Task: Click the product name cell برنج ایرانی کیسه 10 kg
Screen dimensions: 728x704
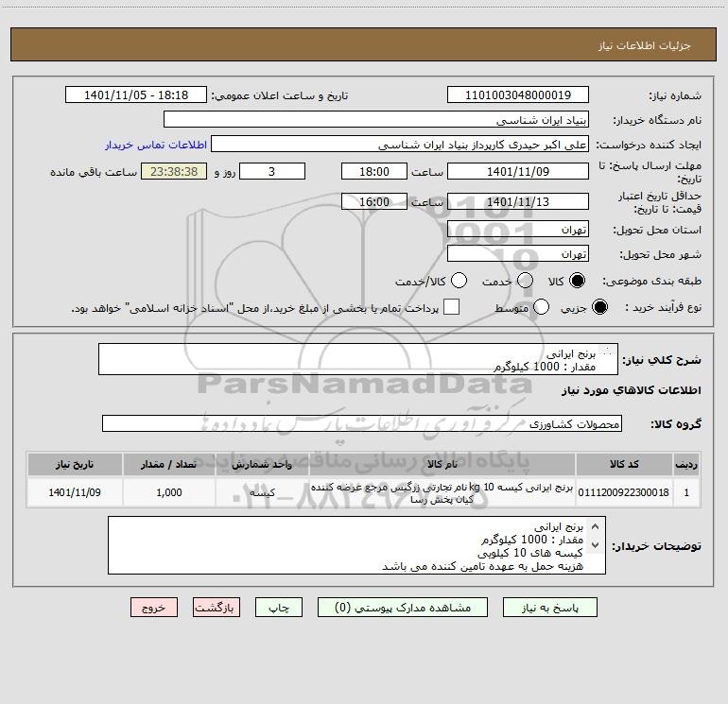Action: click(442, 492)
